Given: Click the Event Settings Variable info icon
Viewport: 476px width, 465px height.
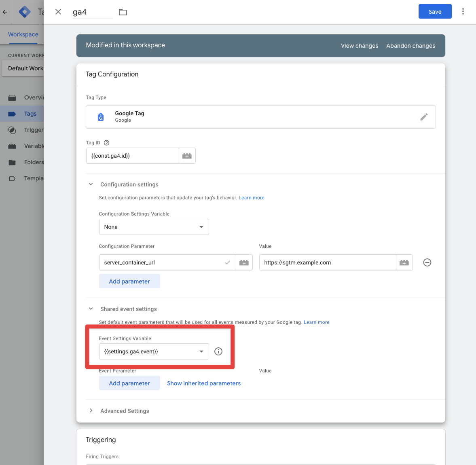Looking at the screenshot, I should pyautogui.click(x=218, y=351).
